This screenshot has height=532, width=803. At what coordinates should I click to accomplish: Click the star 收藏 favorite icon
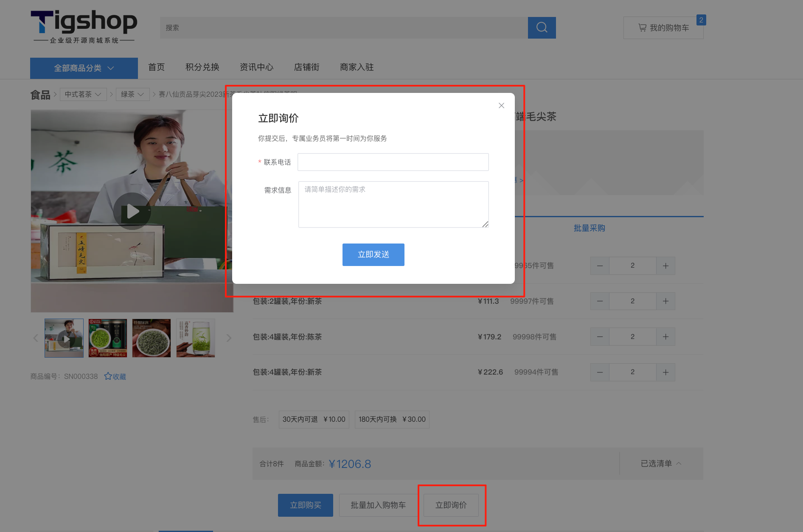(x=108, y=376)
